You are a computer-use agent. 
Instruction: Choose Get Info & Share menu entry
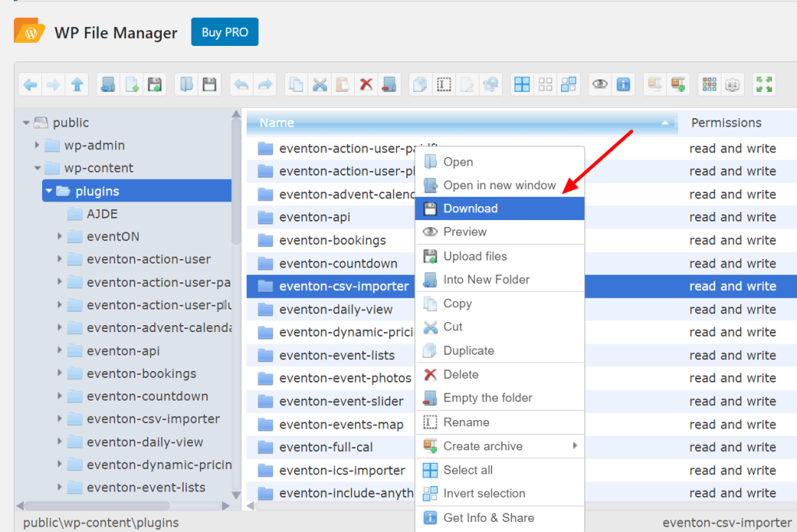(x=500, y=518)
